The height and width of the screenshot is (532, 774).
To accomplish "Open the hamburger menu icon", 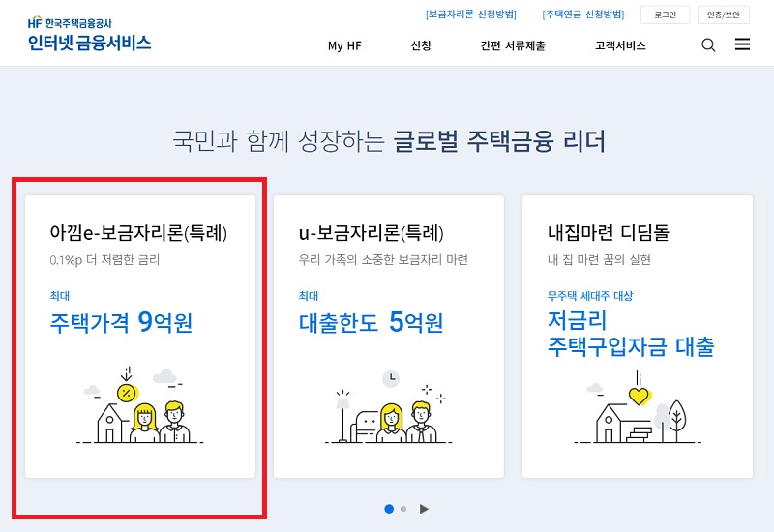I will click(x=742, y=44).
